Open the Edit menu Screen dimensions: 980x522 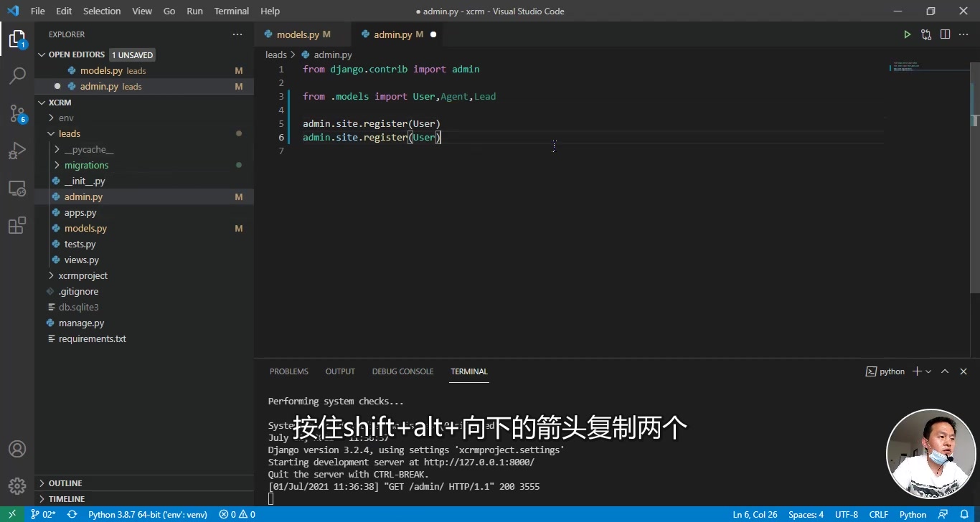point(64,11)
